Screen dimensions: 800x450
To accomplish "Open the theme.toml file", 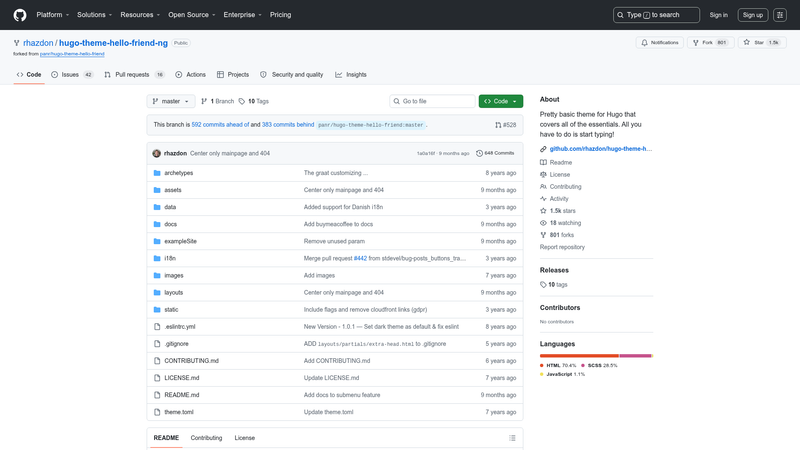I will pyautogui.click(x=179, y=412).
